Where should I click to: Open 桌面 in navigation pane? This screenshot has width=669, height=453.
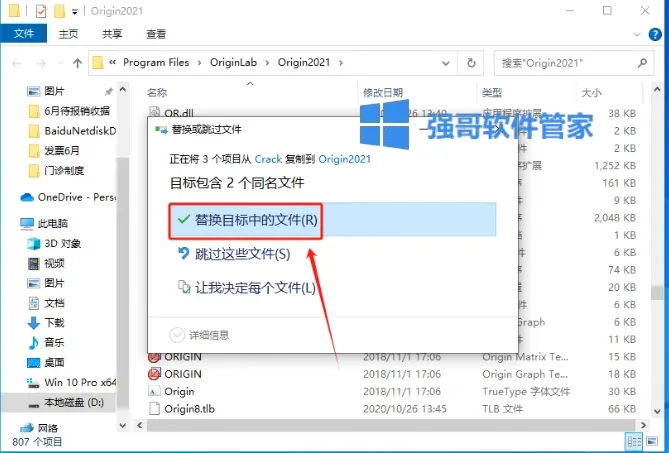coord(47,363)
